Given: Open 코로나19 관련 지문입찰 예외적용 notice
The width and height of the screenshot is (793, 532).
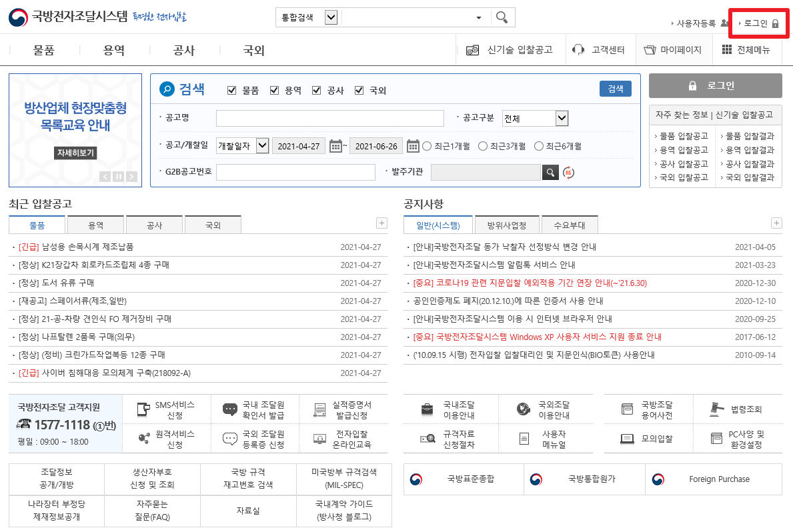Looking at the screenshot, I should (x=530, y=283).
